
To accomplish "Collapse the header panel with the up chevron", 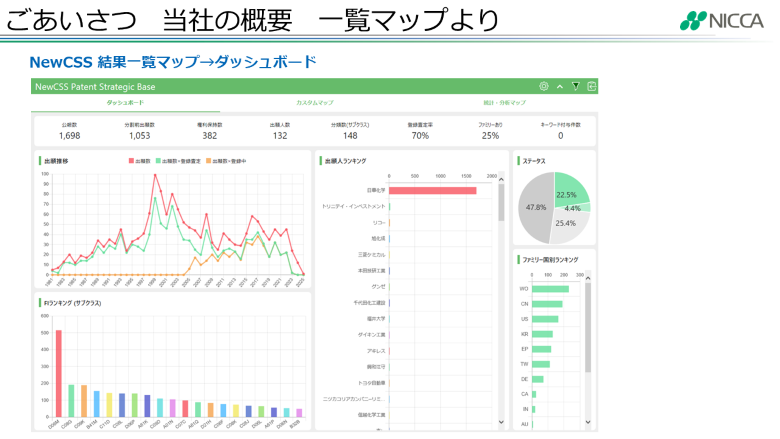I will (560, 87).
